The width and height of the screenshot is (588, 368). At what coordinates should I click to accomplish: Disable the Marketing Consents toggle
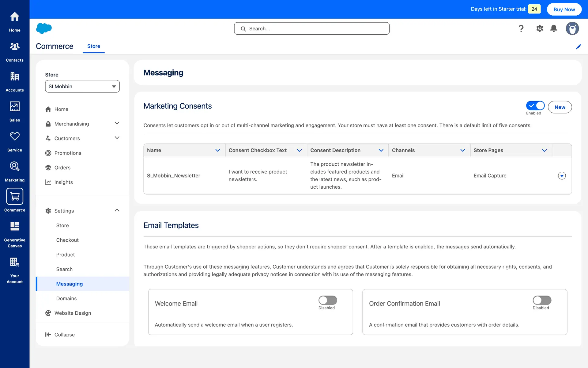(535, 106)
